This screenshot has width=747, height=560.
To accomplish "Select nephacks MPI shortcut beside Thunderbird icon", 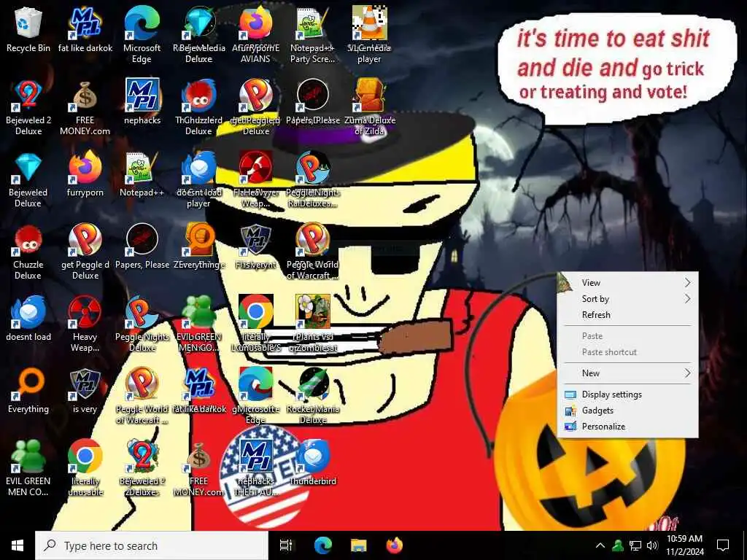I will (x=256, y=467).
